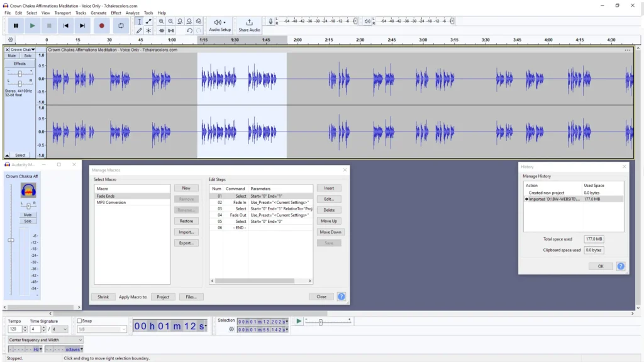Collapse the track with bottom-left arrow
Image resolution: width=644 pixels, height=362 pixels.
(x=7, y=155)
